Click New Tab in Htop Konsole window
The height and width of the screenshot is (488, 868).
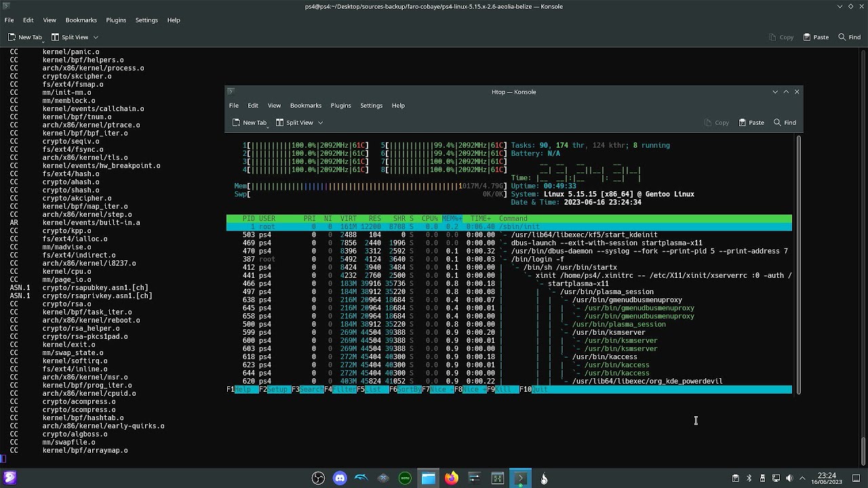(250, 123)
